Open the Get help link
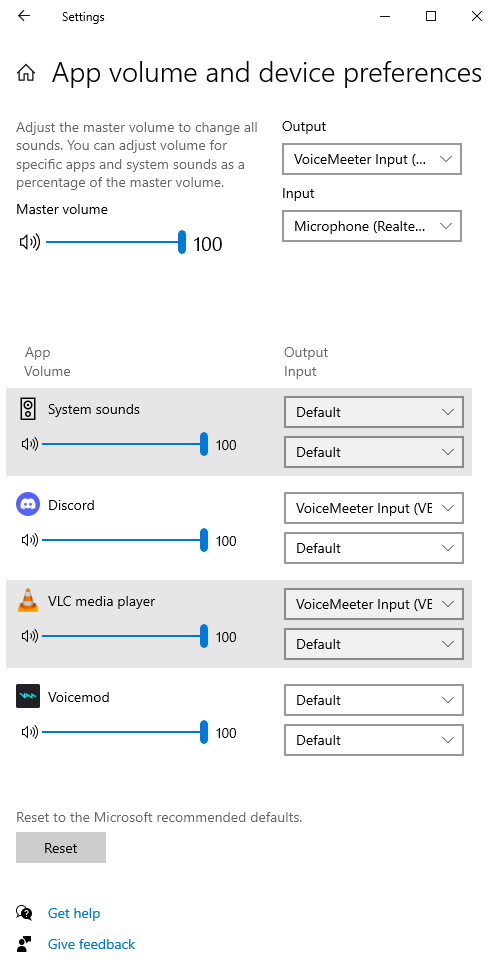This screenshot has width=500, height=972. (74, 913)
